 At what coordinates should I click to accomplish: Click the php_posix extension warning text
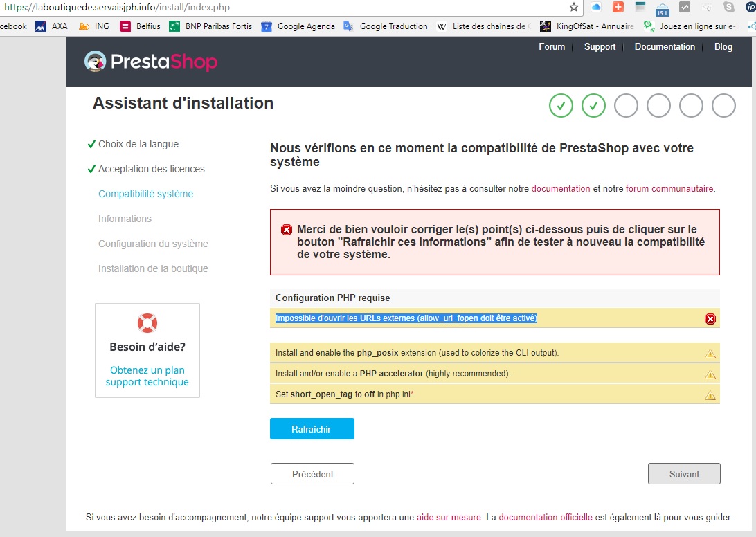tap(417, 353)
